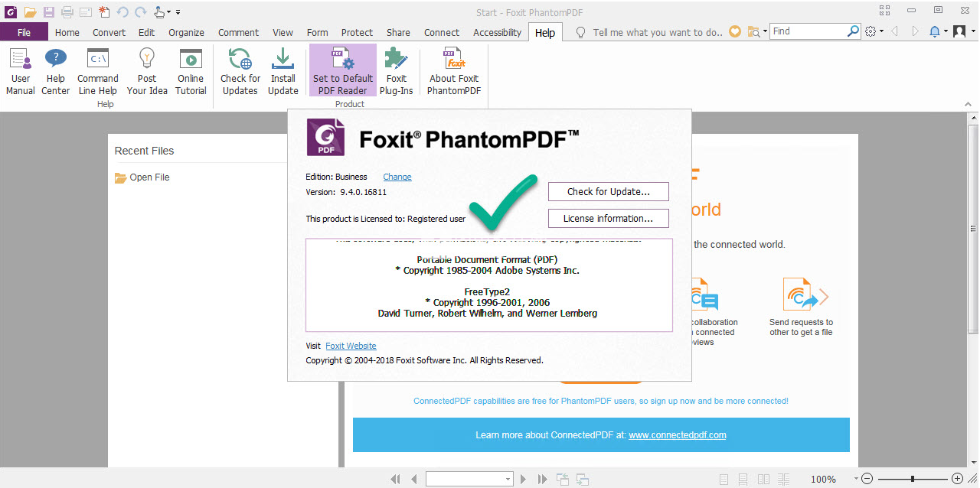The width and height of the screenshot is (980, 488).
Task: Switch to the Organize tab
Action: click(187, 32)
